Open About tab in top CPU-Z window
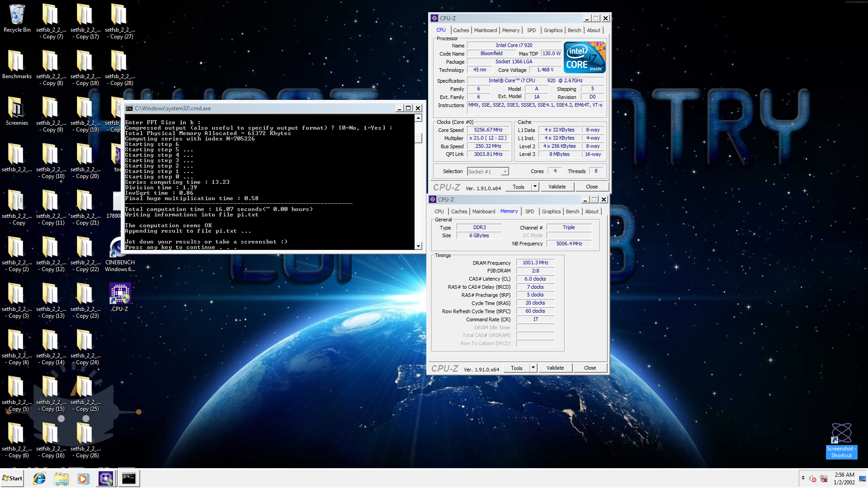The width and height of the screenshot is (868, 488). click(594, 30)
